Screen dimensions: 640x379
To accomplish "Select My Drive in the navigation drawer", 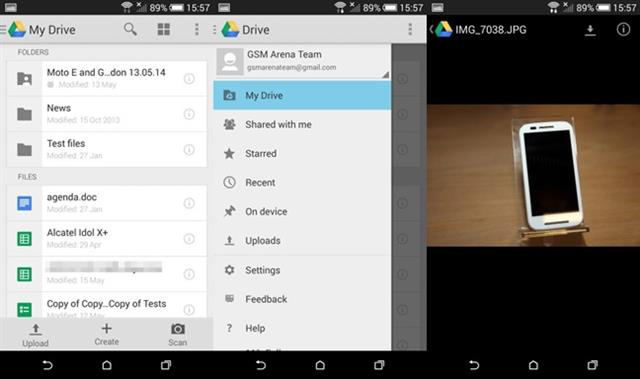I will tap(302, 95).
